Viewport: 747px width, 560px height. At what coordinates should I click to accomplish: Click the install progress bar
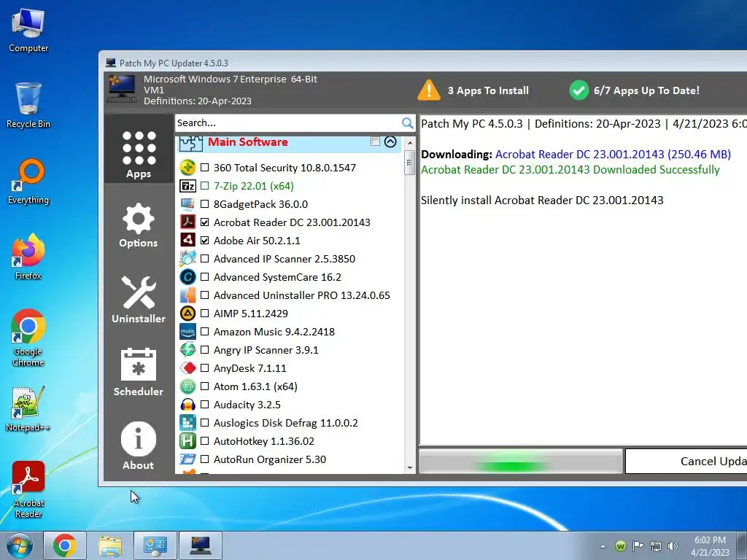click(521, 461)
